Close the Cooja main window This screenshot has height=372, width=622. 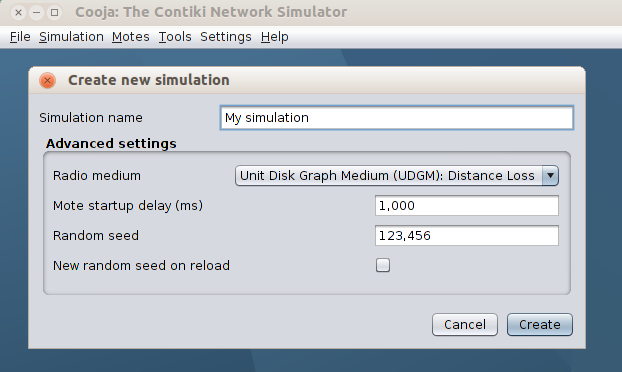point(18,12)
